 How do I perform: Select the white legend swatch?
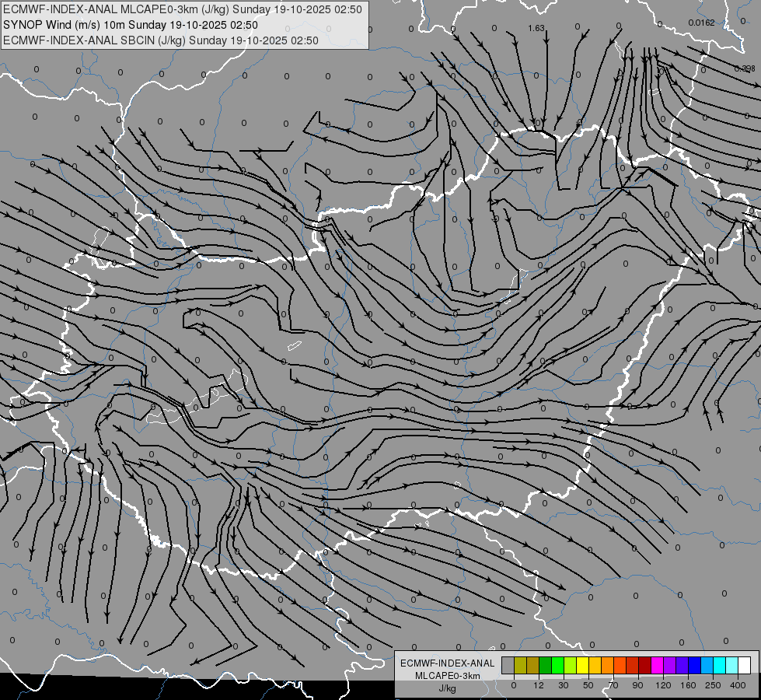pos(744,665)
